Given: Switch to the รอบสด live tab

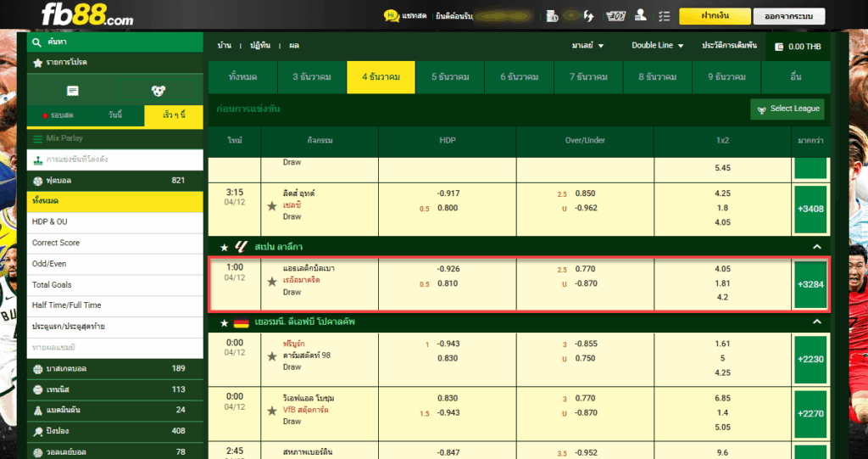Looking at the screenshot, I should [58, 115].
